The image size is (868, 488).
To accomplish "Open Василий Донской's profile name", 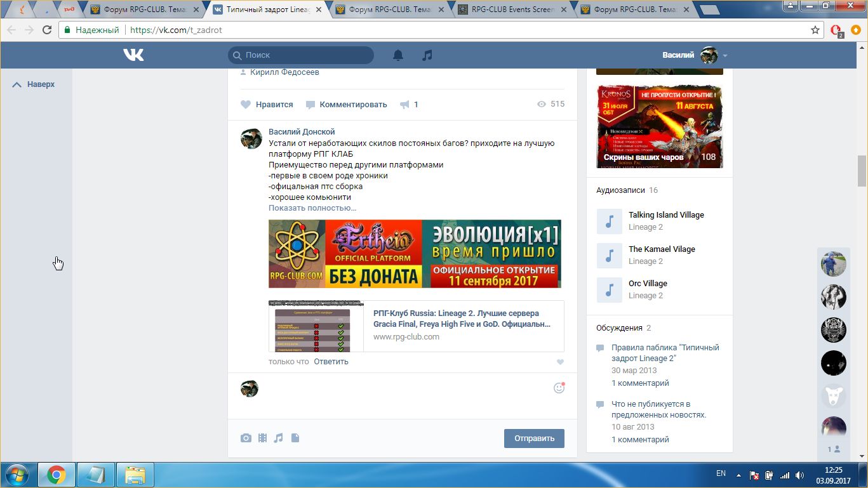I will [302, 132].
